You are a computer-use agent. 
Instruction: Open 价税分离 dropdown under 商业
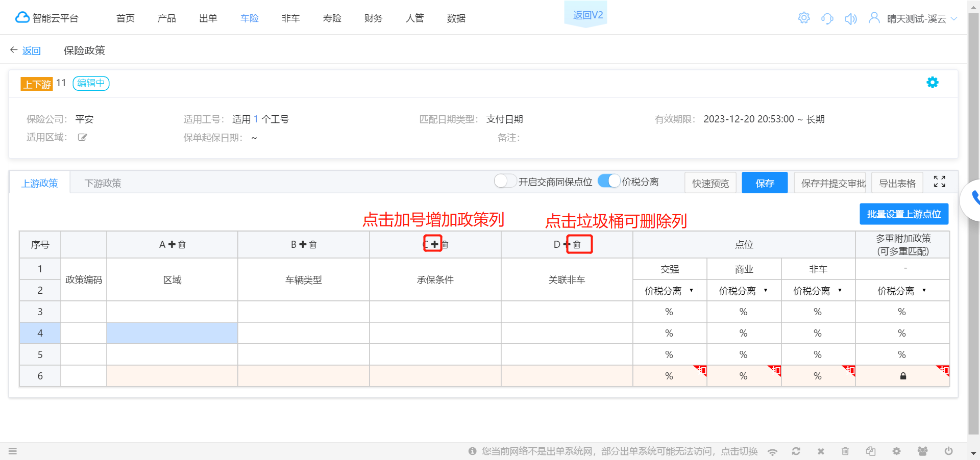coord(743,291)
